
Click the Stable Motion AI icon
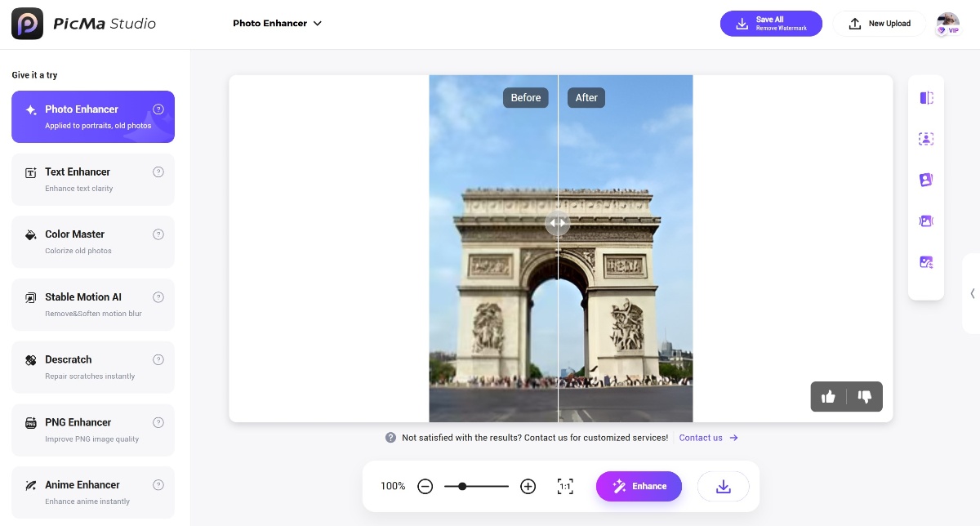coord(31,297)
